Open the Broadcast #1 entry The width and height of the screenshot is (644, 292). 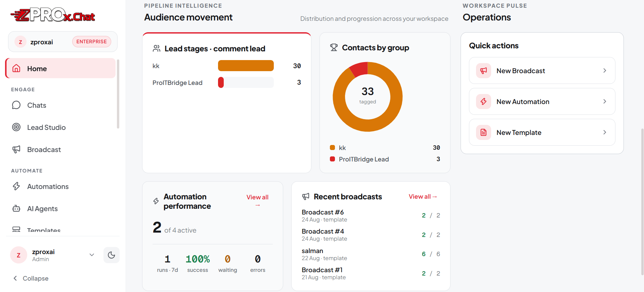point(371,273)
